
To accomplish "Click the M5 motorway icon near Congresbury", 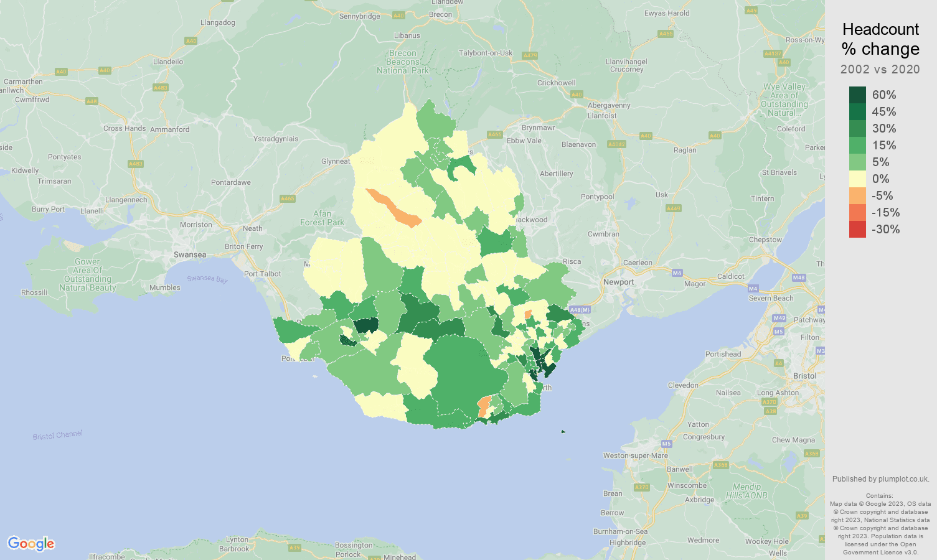I will pyautogui.click(x=666, y=443).
